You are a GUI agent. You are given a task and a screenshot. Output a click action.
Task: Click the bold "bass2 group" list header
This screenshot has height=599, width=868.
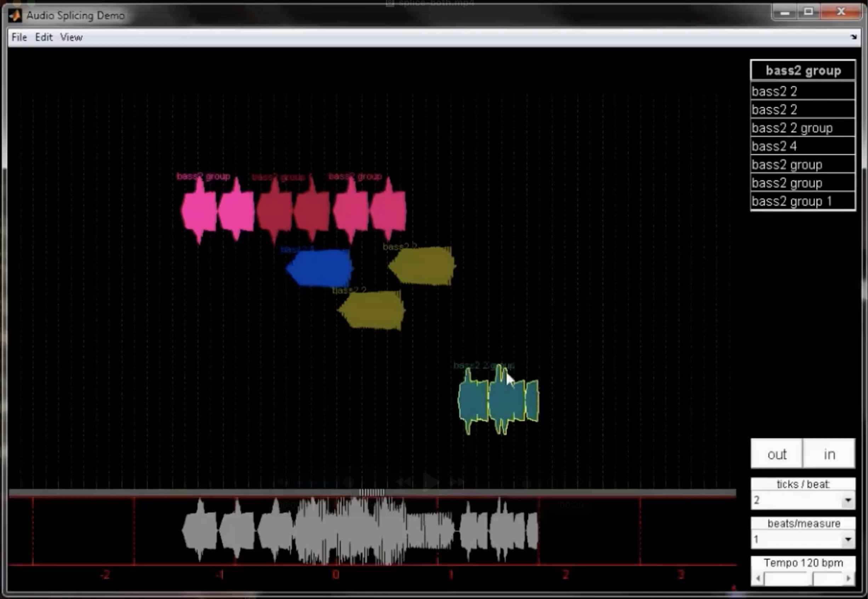(x=803, y=70)
